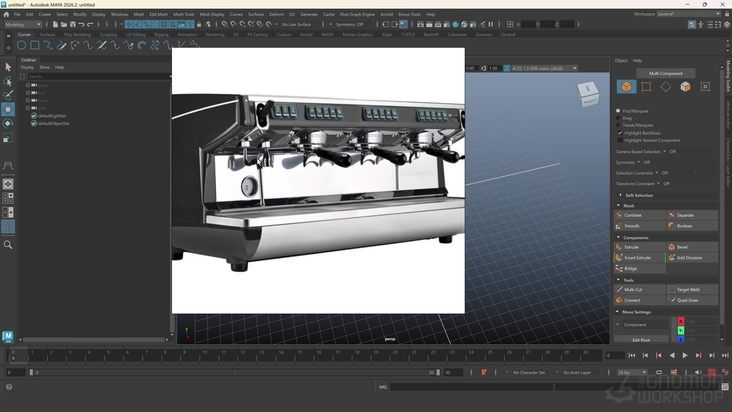
Task: Toggle visibility icon for defaultLightSet
Action: (34, 116)
